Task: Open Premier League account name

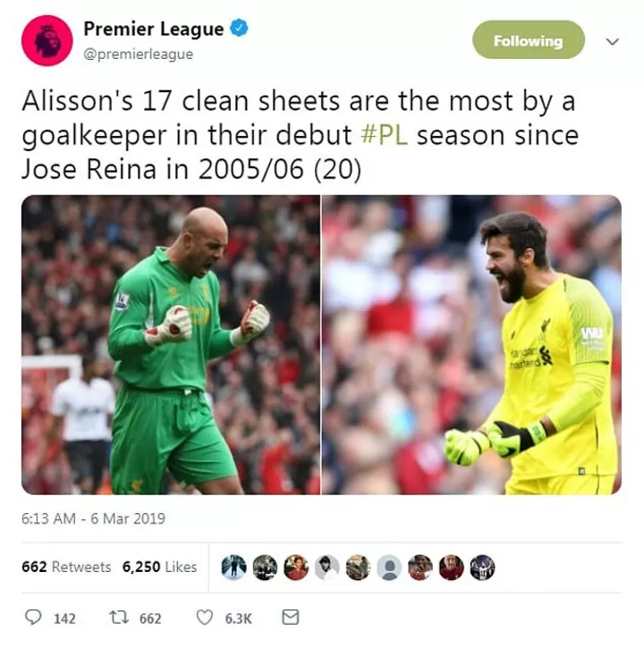Action: [154, 29]
